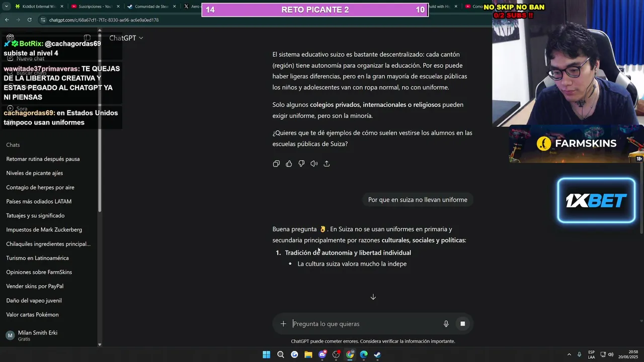Viewport: 644px width, 362px height.
Task: Open the ChatGPT model selector dropdown
Action: (x=126, y=38)
